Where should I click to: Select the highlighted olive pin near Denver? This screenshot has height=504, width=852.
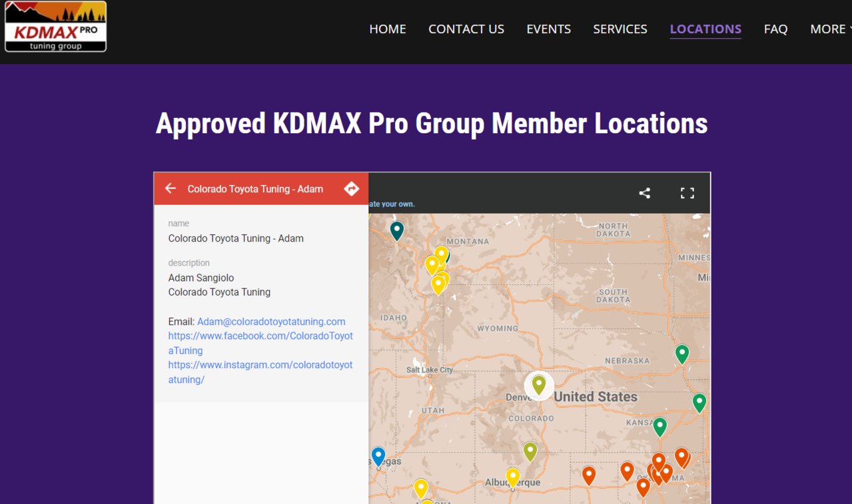[x=539, y=385]
